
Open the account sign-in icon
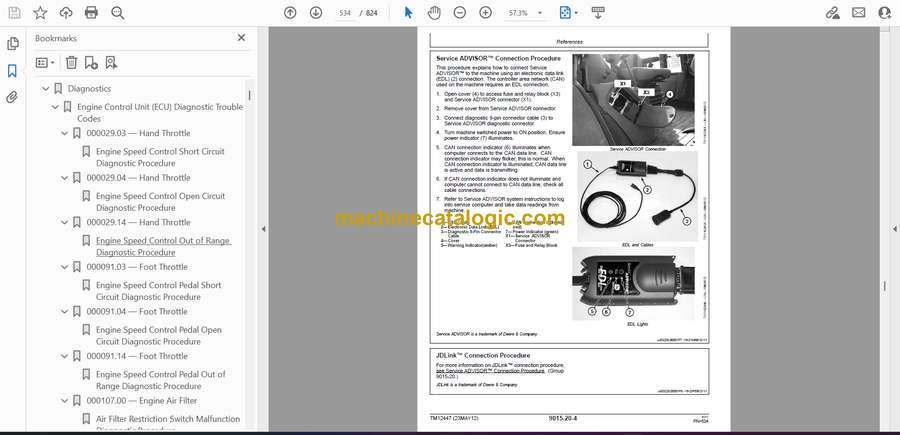tap(885, 13)
